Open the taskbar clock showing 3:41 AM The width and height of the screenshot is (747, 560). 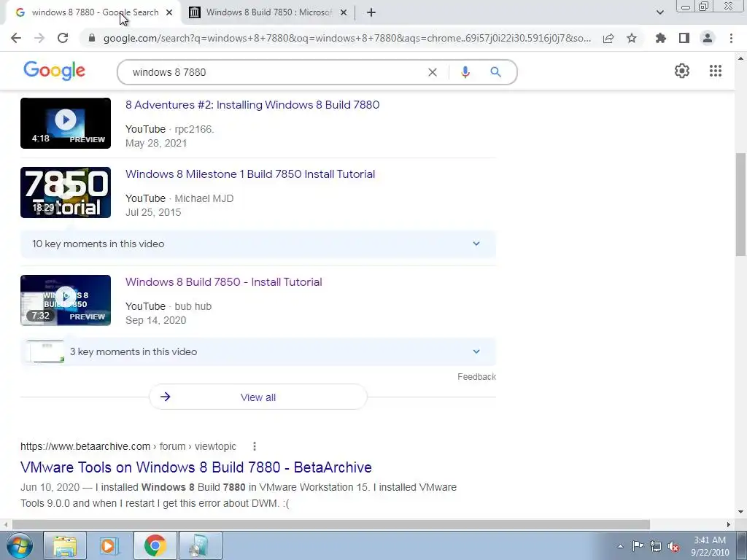pyautogui.click(x=710, y=546)
